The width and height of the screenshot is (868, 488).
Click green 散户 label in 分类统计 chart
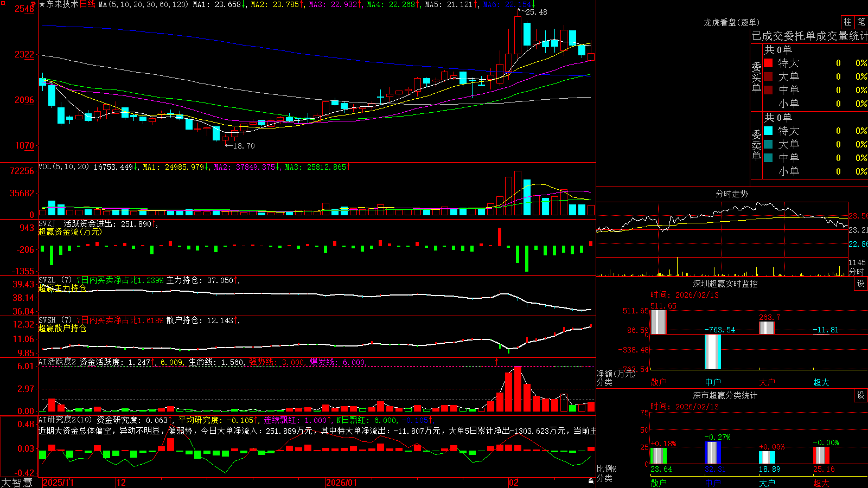[659, 483]
